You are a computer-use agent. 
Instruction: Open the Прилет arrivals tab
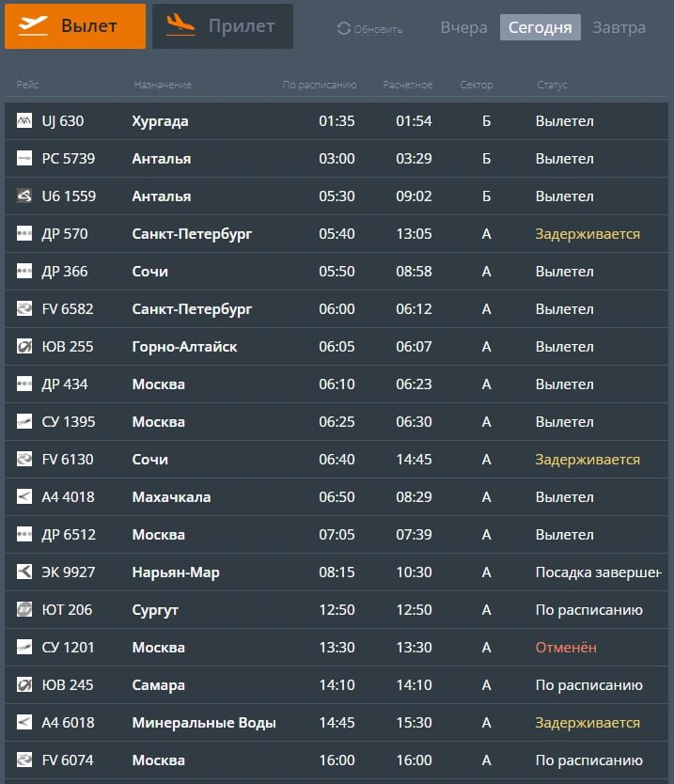click(223, 26)
